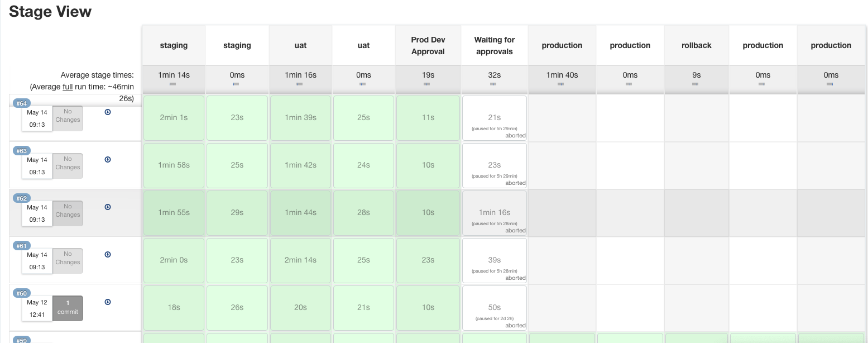
Task: Open the "1 commit" changes for build #60
Action: click(x=68, y=308)
